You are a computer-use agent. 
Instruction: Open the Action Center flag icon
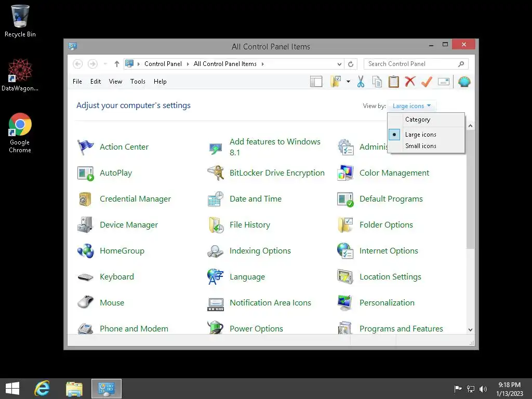[85, 147]
